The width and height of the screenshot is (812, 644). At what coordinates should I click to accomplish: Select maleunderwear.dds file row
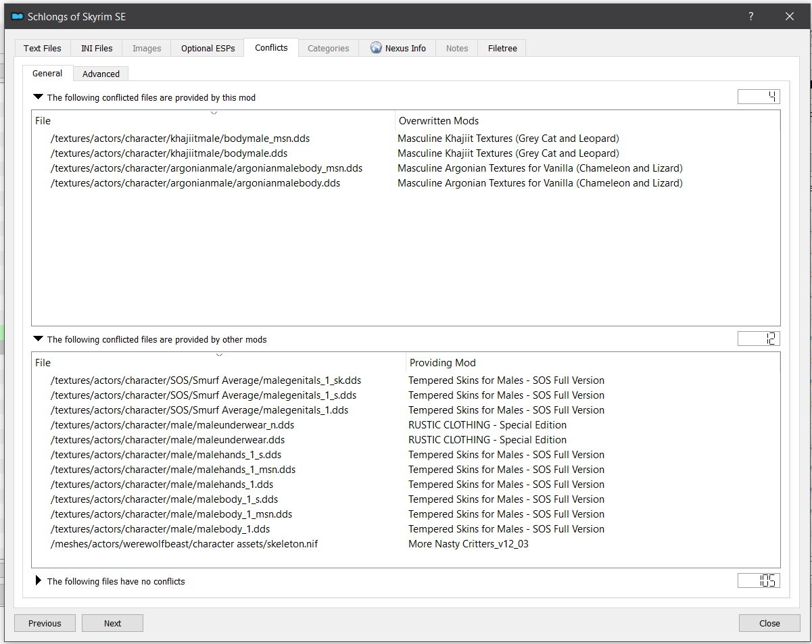(406, 440)
